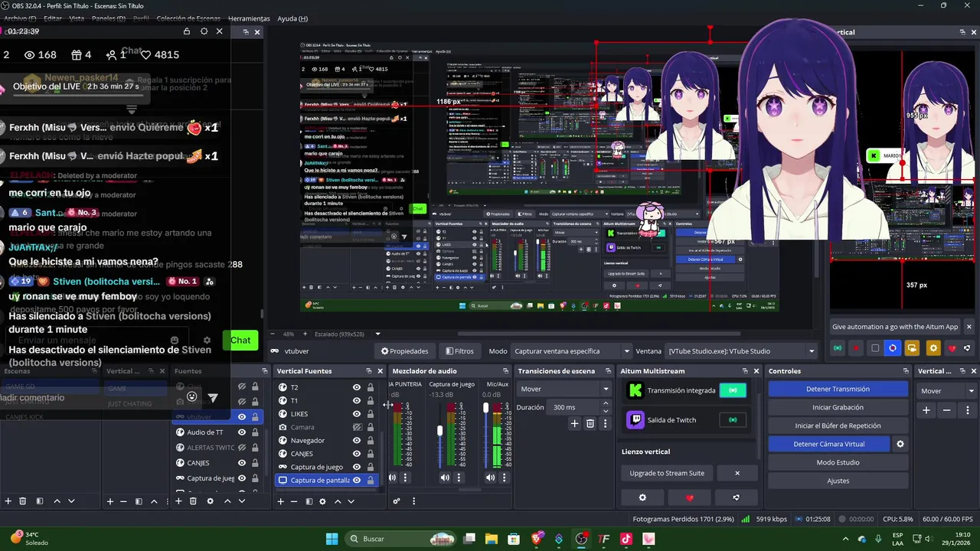Open Escalado preview scaling dropdown

(377, 334)
